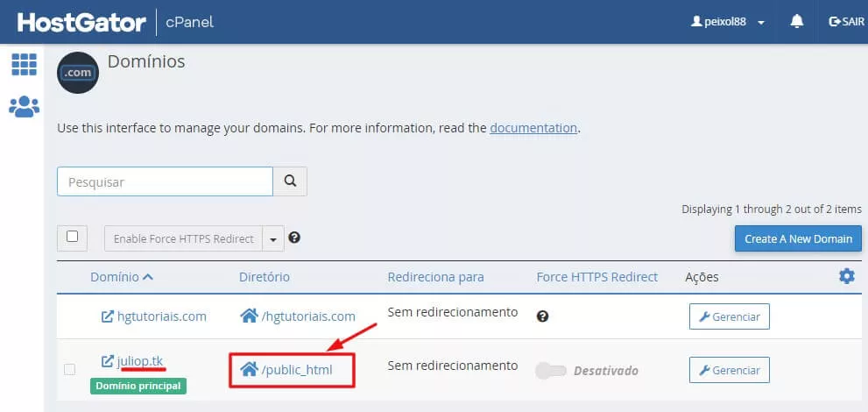Click home icon beside /hgtutoriais.com
Image resolution: width=868 pixels, height=412 pixels.
249,316
